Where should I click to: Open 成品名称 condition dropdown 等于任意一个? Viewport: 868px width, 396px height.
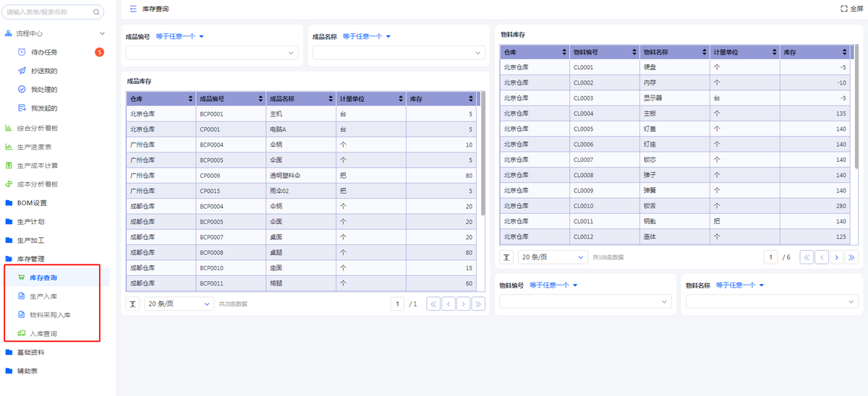pos(367,36)
